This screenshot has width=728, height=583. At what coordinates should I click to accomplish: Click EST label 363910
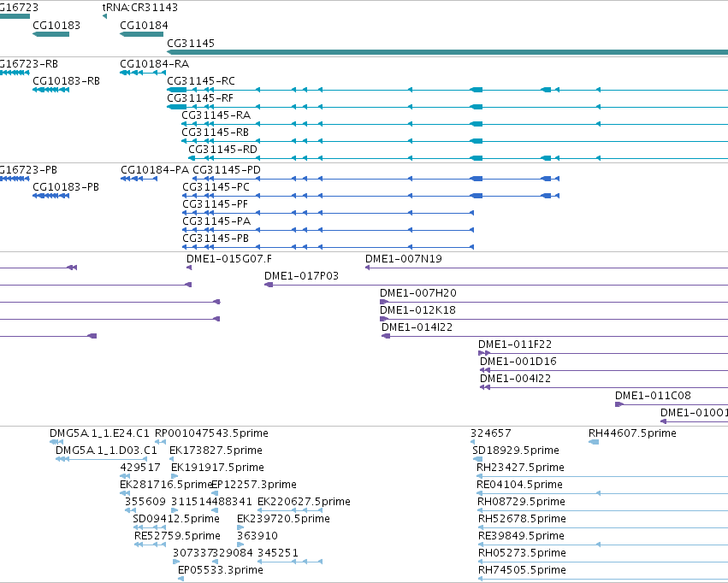(257, 536)
